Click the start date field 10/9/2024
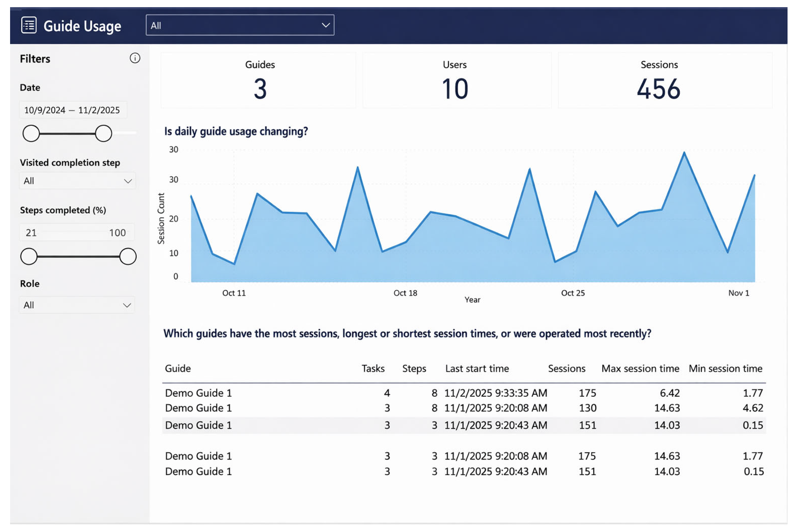The width and height of the screenshot is (796, 532). pos(45,110)
